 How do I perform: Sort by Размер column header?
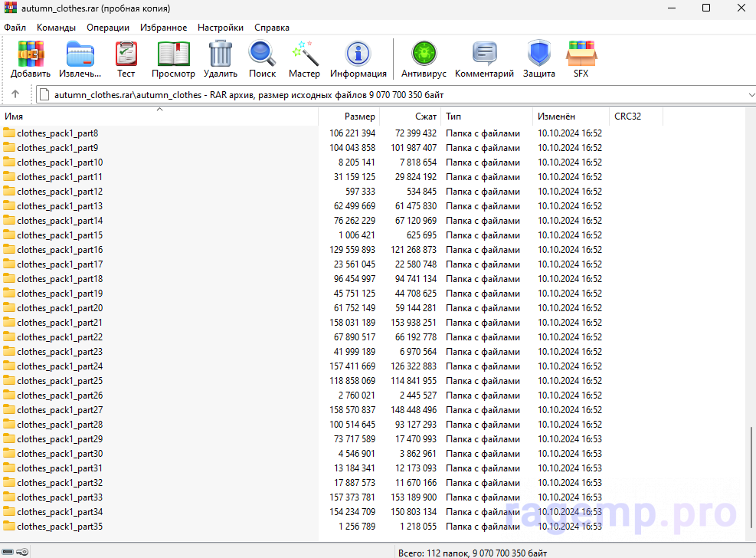pos(349,117)
